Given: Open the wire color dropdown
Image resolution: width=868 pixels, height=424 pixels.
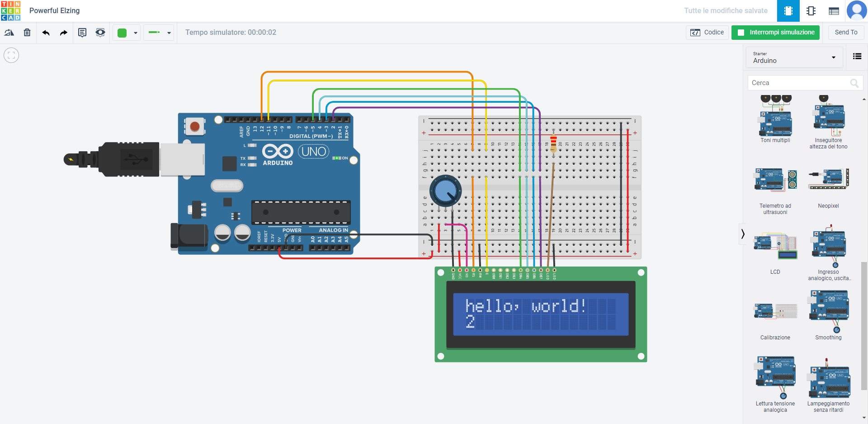Looking at the screenshot, I should coord(127,33).
